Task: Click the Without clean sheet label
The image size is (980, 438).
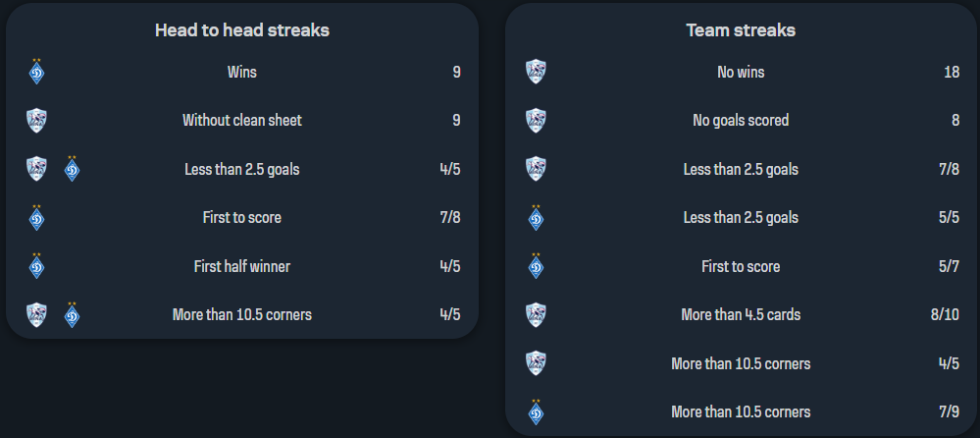Action: tap(242, 121)
